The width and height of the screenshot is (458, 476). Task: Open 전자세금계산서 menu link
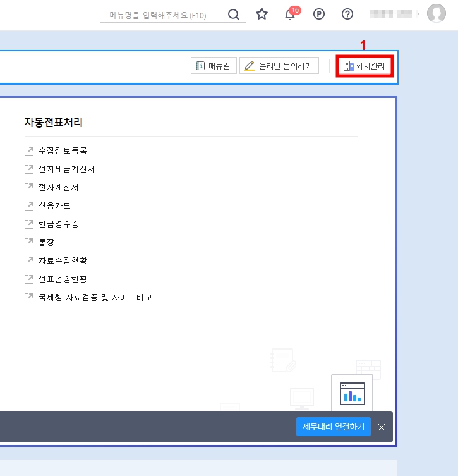point(66,169)
